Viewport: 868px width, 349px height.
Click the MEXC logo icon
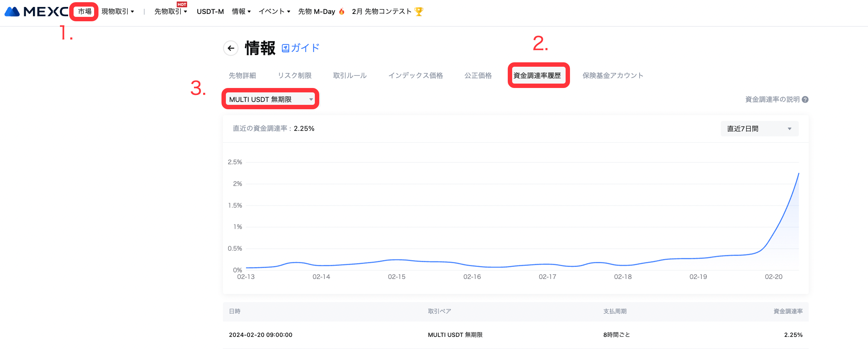click(x=12, y=12)
